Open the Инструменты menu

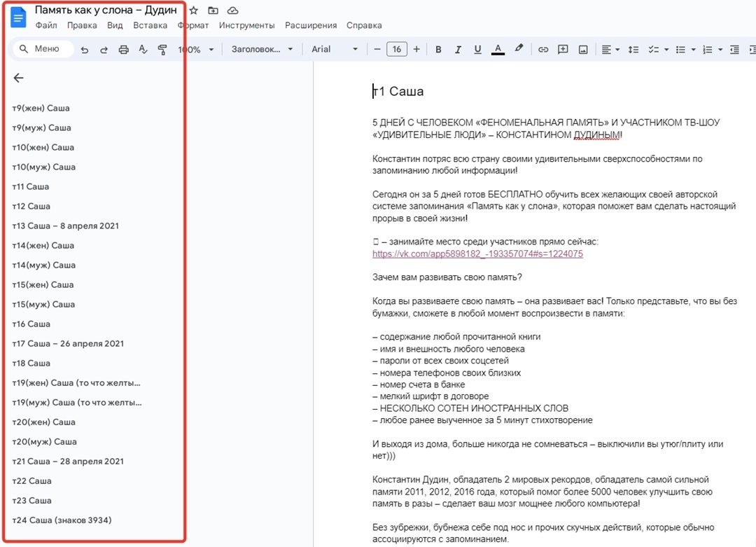(247, 26)
